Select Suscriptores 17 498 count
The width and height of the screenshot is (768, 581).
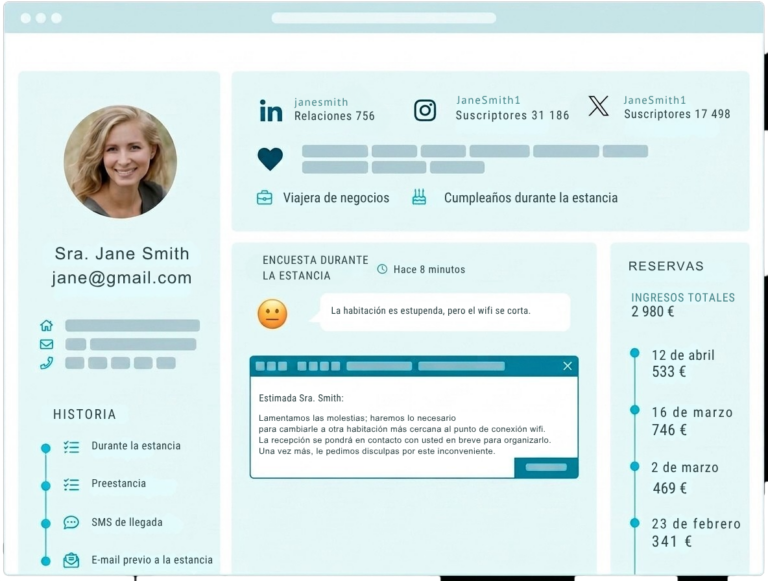677,114
